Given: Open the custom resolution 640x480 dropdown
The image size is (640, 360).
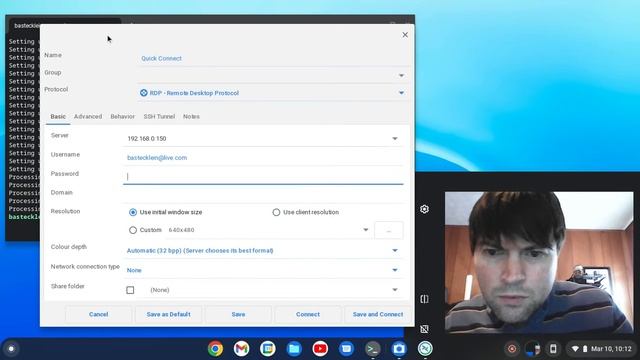Looking at the screenshot, I should (365, 230).
